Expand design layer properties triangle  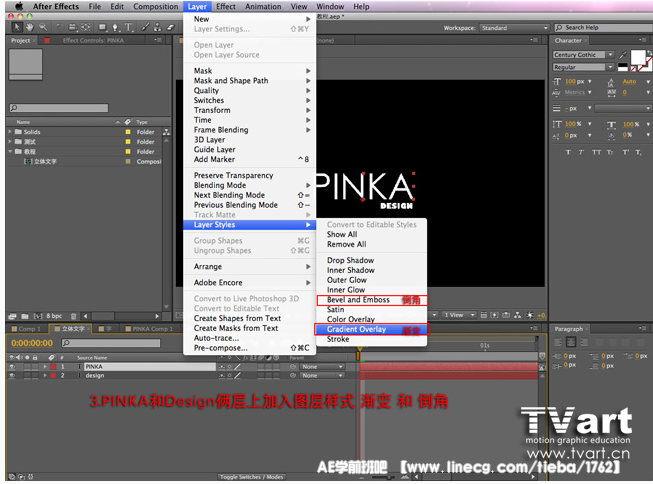coord(45,376)
